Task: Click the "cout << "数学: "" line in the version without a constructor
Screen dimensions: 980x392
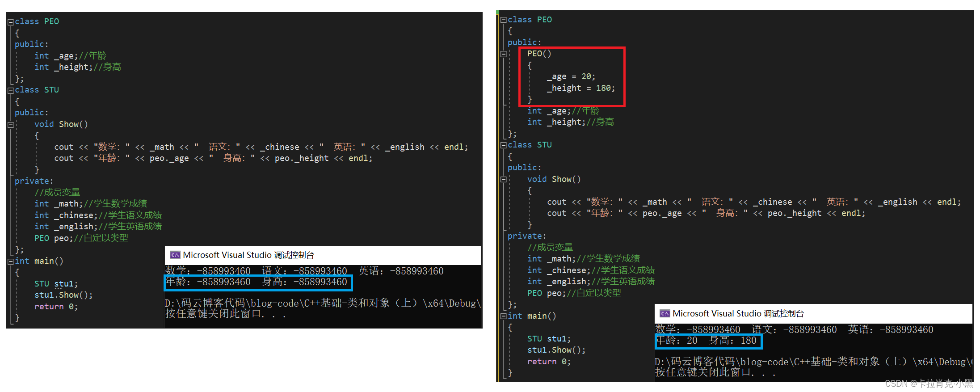Action: 261,147
